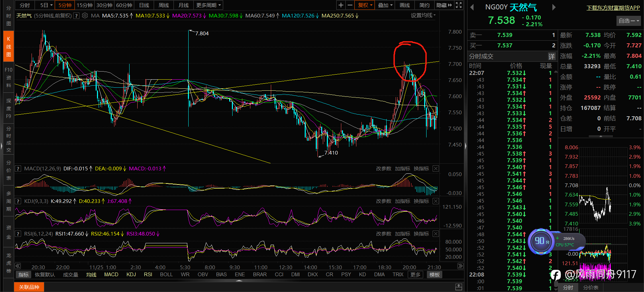The height and width of the screenshot is (292, 644).
Task: Switch to 周线 weekly chart
Action: (164, 5)
